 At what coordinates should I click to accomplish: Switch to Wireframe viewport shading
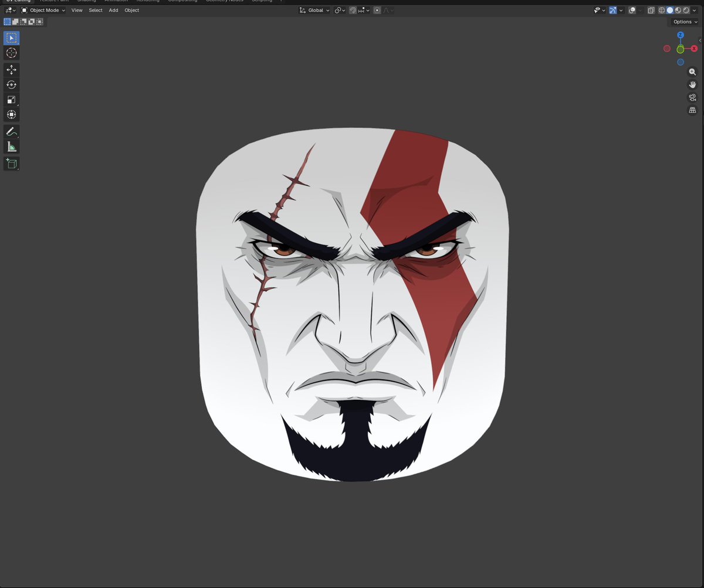point(662,11)
